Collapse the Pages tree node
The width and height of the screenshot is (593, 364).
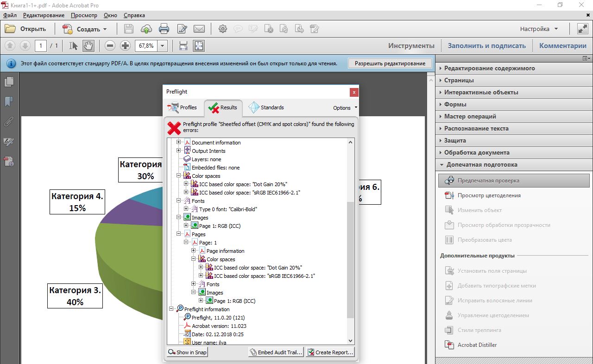pyautogui.click(x=179, y=234)
